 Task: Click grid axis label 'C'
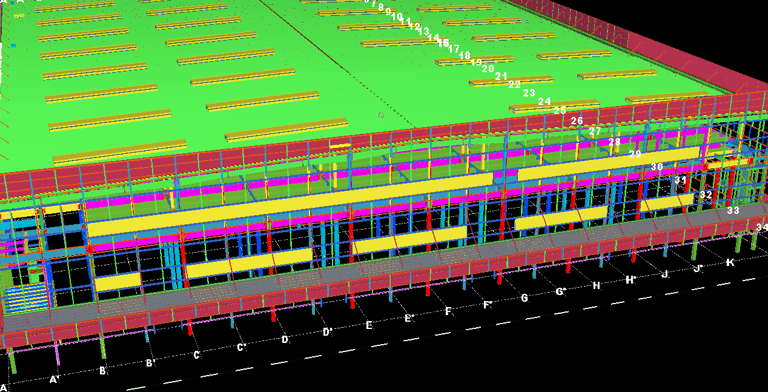point(196,355)
